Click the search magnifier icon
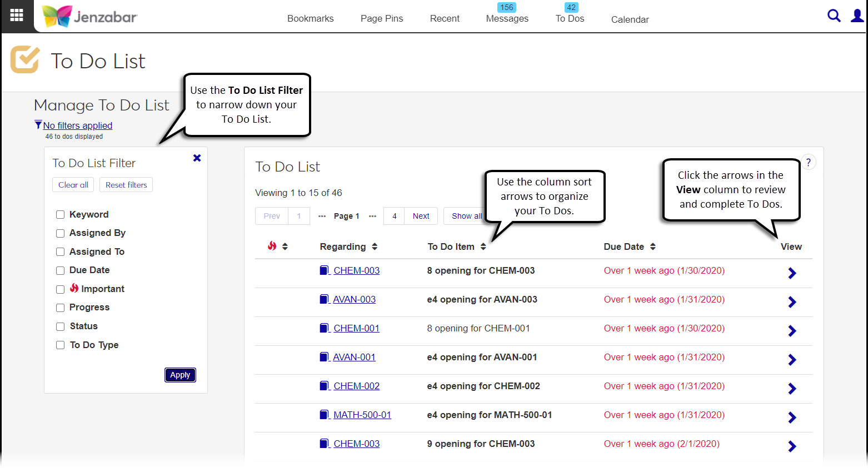868x468 pixels. (x=834, y=16)
